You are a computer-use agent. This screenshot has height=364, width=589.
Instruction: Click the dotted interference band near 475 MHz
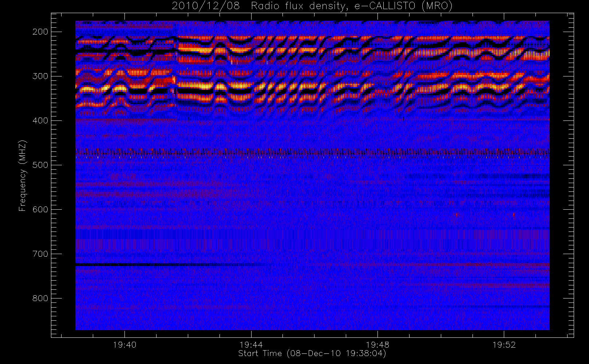(x=312, y=153)
